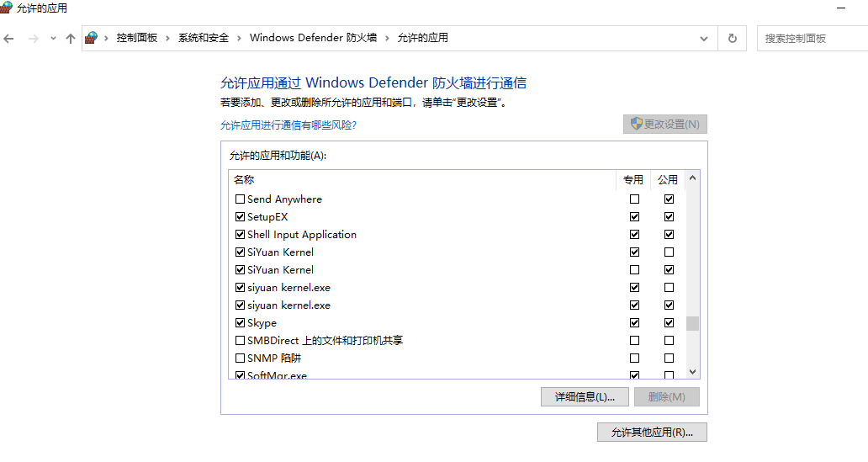The height and width of the screenshot is (462, 868).
Task: Click the 控制面板 breadcrumb
Action: [137, 38]
